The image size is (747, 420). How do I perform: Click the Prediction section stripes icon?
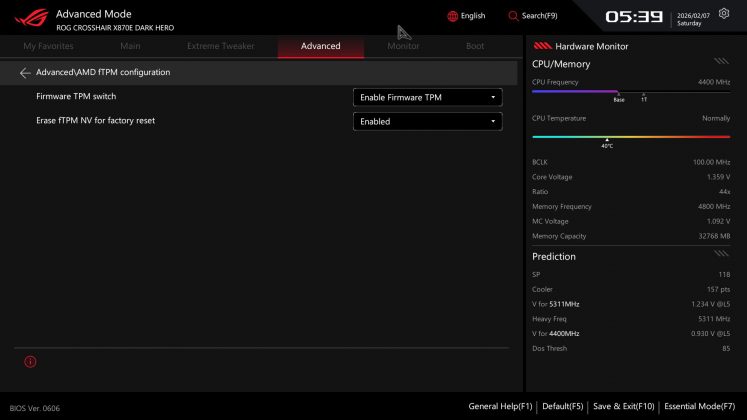pos(721,255)
